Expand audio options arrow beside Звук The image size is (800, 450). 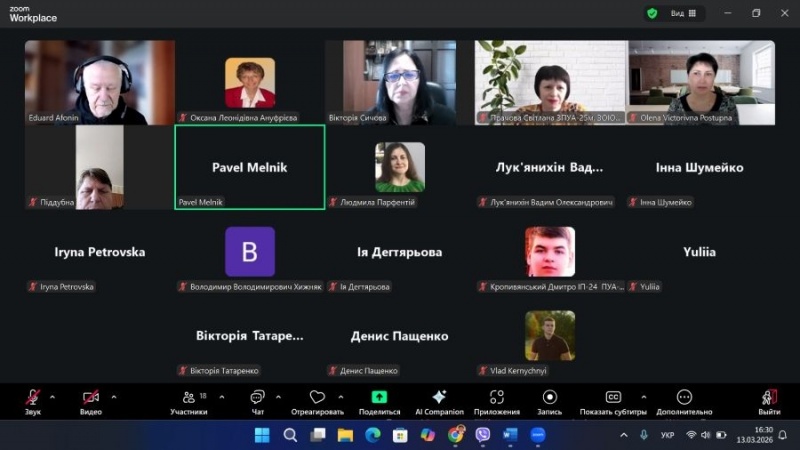click(x=52, y=396)
